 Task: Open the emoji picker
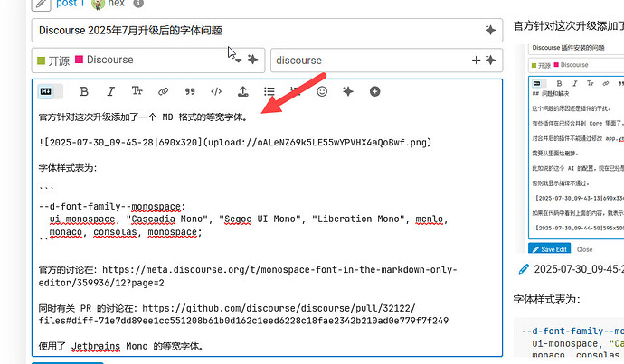[322, 92]
